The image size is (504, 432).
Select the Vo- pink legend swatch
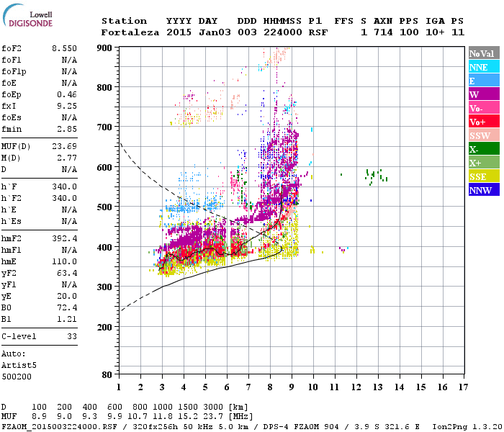pyautogui.click(x=484, y=108)
